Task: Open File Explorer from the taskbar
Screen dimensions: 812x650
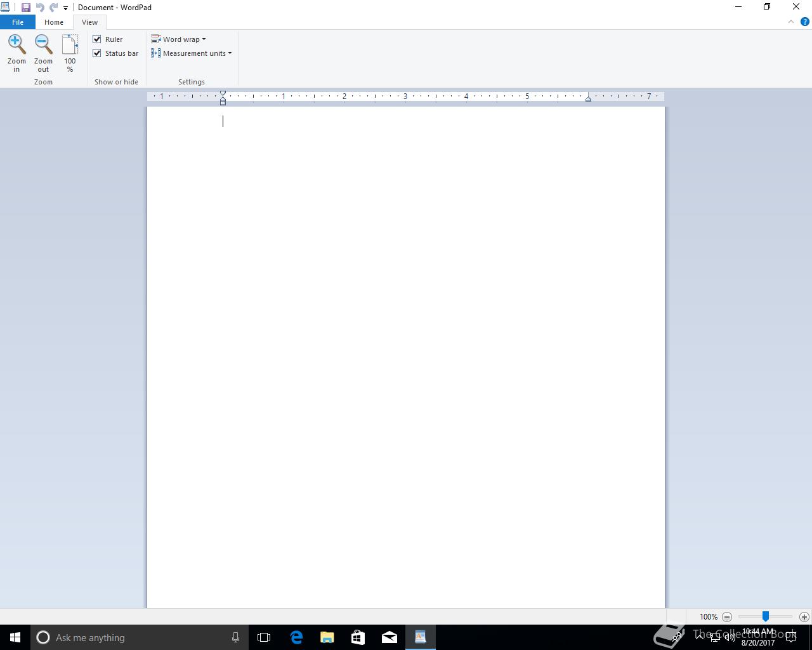Action: 327,637
